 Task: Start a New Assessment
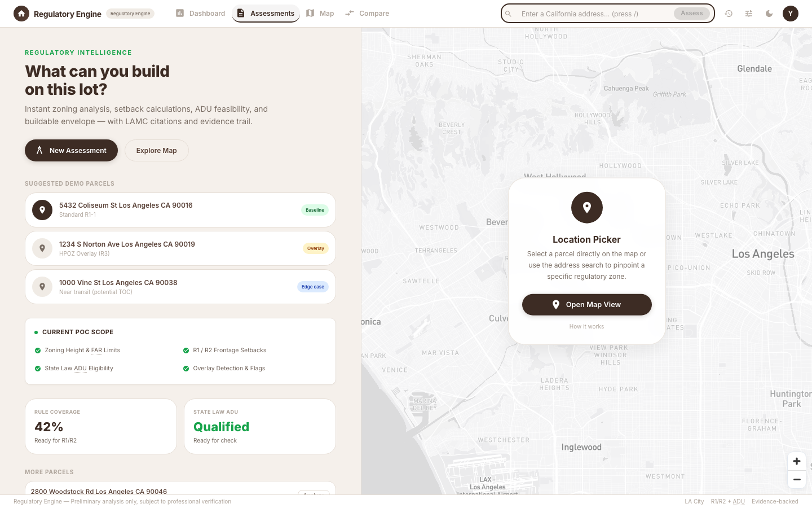pos(71,150)
